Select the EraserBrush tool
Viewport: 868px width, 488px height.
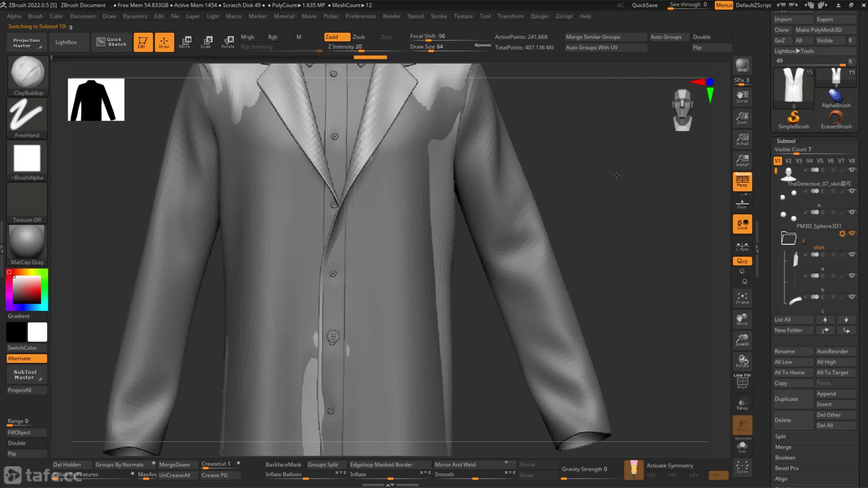(x=836, y=120)
